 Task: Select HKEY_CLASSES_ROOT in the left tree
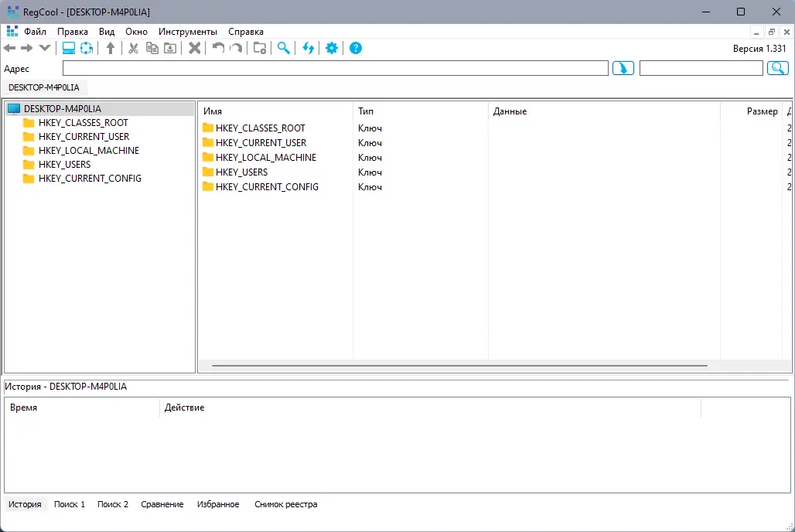[84, 123]
